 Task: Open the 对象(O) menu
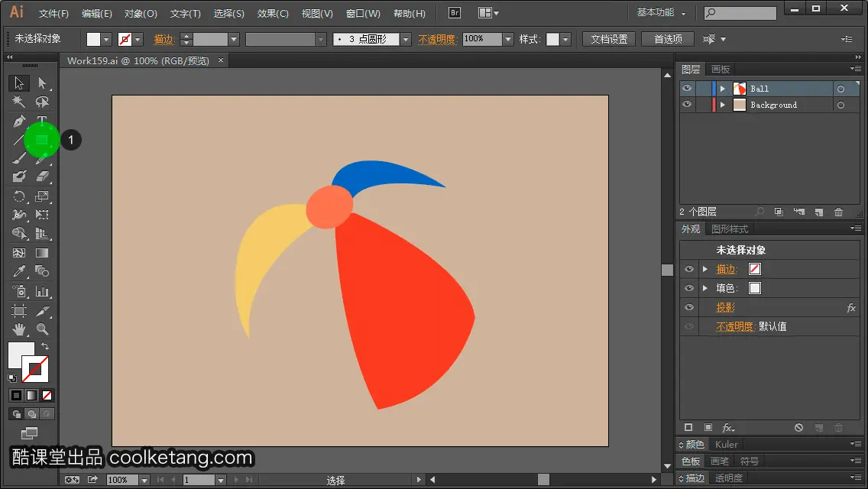tap(141, 13)
